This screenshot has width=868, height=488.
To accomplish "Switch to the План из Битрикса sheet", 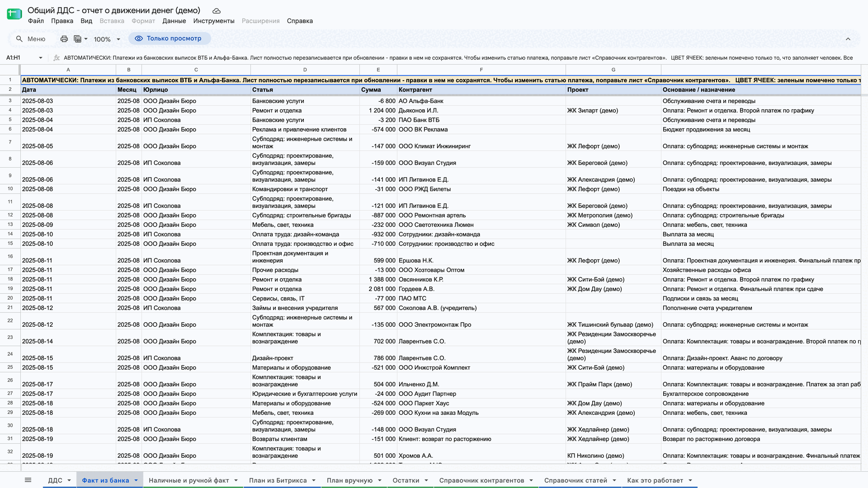I will pos(278,480).
